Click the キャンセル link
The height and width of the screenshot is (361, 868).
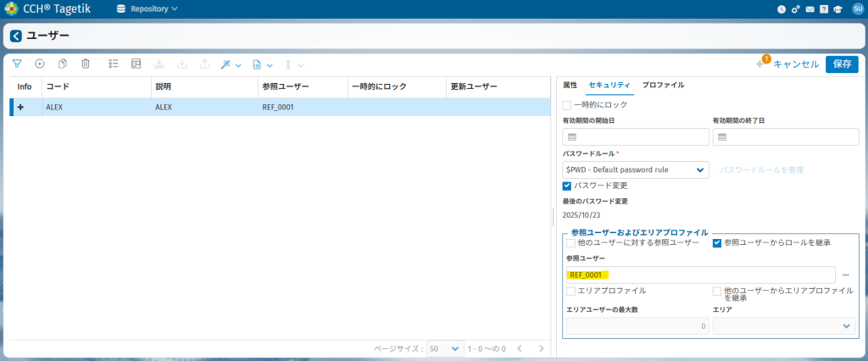point(796,64)
